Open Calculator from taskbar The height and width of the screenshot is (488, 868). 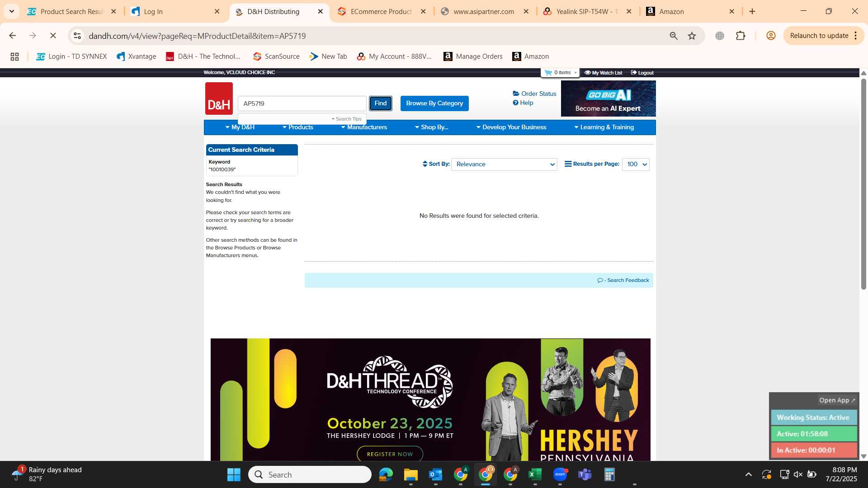pyautogui.click(x=609, y=474)
